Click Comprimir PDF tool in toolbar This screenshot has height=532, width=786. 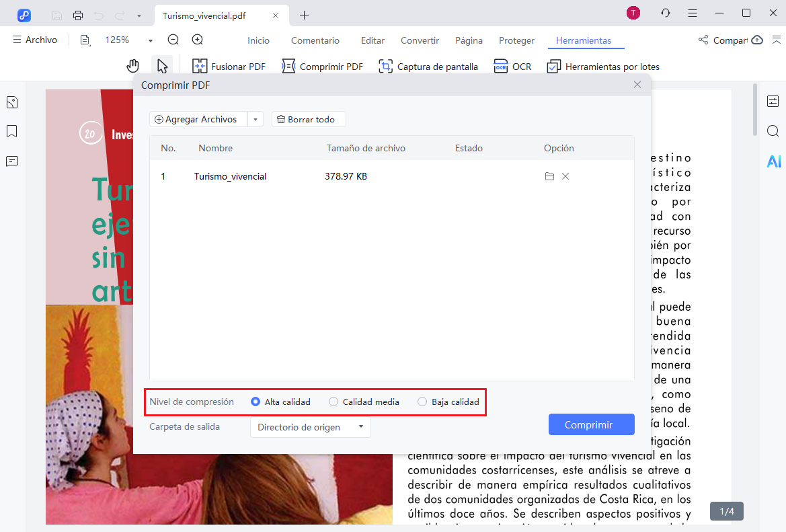(322, 67)
